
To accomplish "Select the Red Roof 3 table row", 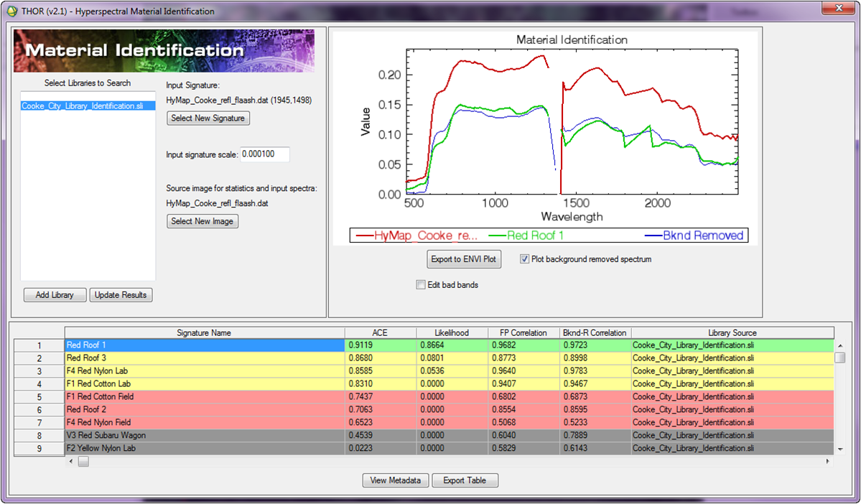I will click(x=204, y=358).
